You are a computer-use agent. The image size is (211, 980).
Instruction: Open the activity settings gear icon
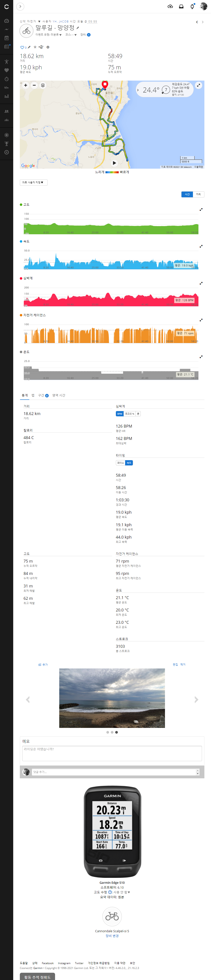point(48,47)
